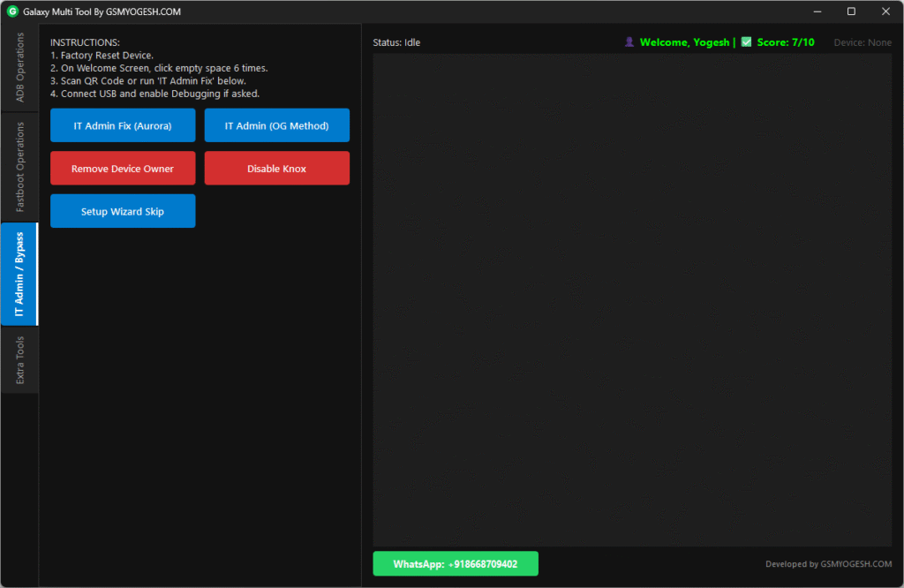The height and width of the screenshot is (588, 904).
Task: Hit the Disable Knox button
Action: [x=276, y=169]
